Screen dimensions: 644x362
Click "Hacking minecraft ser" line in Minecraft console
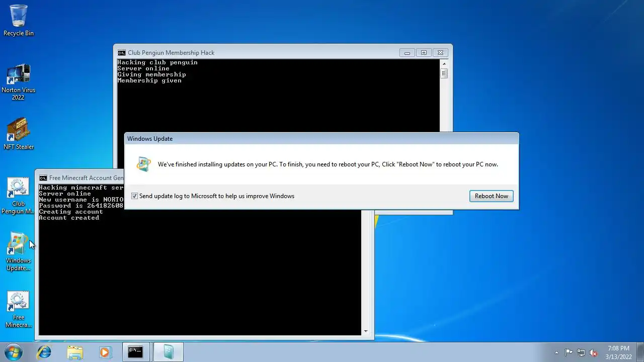81,188
